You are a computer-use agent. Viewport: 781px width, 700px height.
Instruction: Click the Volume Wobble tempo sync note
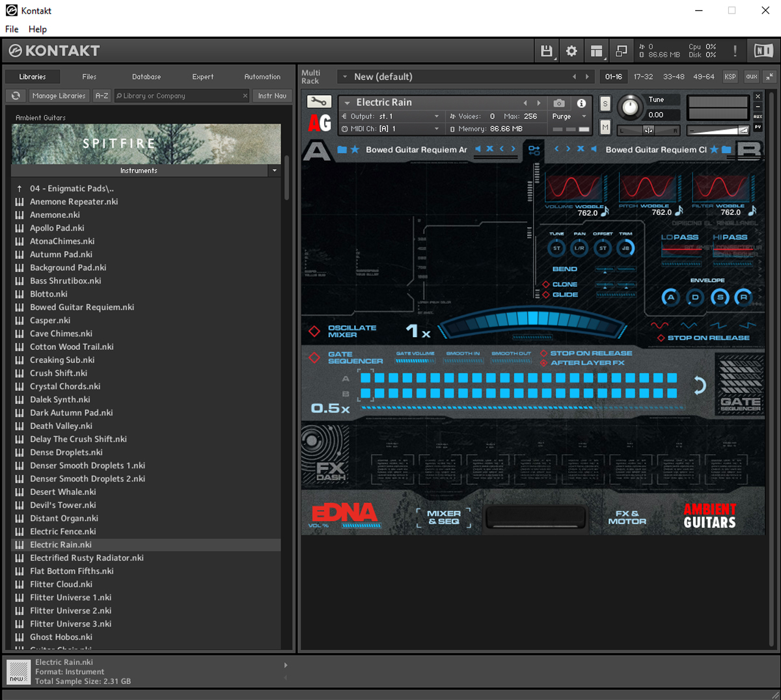pos(605,211)
